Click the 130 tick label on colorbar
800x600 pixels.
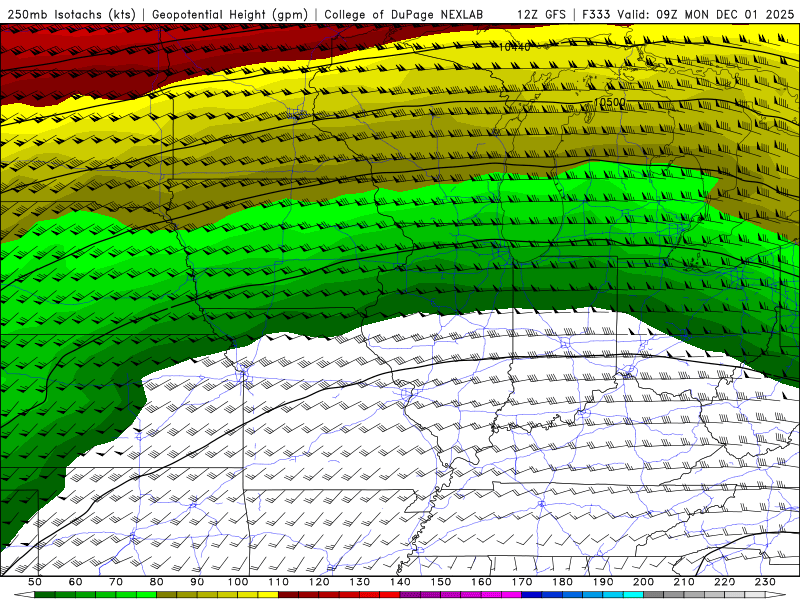click(360, 582)
